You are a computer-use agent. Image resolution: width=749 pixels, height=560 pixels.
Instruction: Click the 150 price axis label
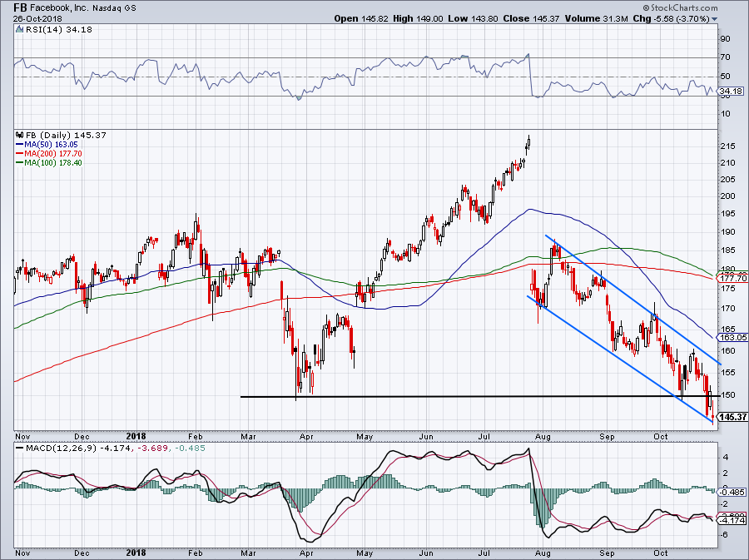tap(727, 394)
